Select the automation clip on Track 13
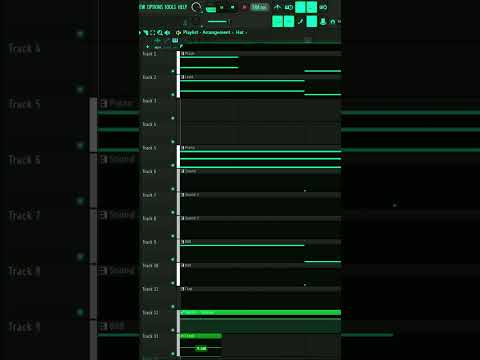The width and height of the screenshot is (480, 360). click(x=201, y=345)
